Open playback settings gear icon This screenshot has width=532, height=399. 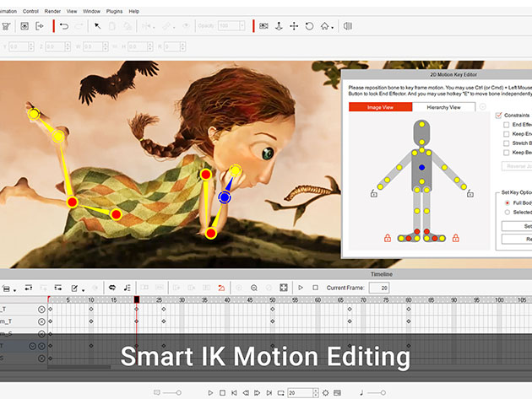point(326,393)
